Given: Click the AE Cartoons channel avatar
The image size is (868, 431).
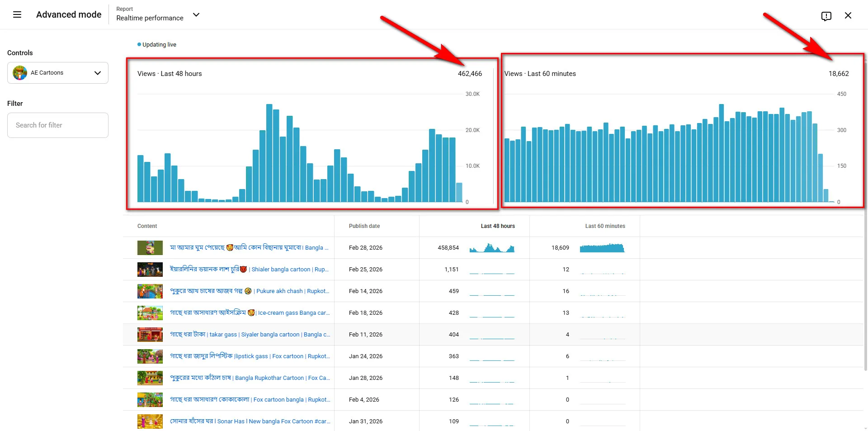Looking at the screenshot, I should click(x=20, y=73).
